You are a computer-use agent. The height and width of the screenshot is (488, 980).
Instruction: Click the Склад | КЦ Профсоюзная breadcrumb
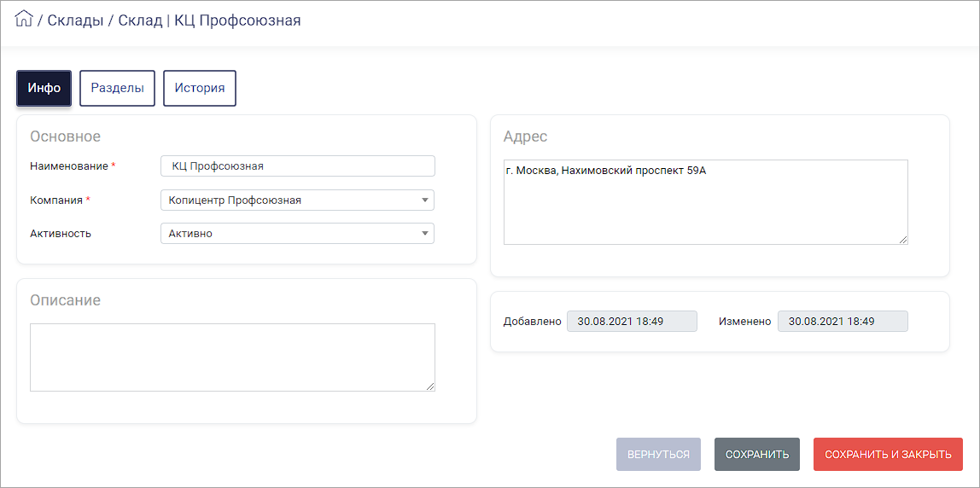[209, 20]
